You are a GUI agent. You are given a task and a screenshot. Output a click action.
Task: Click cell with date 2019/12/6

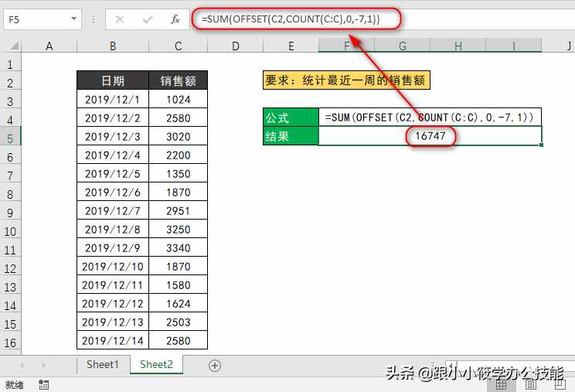(x=113, y=193)
